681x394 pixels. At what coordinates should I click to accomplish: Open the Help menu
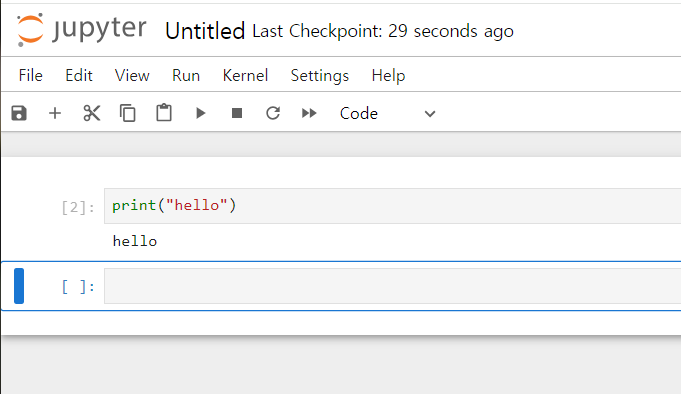point(388,76)
